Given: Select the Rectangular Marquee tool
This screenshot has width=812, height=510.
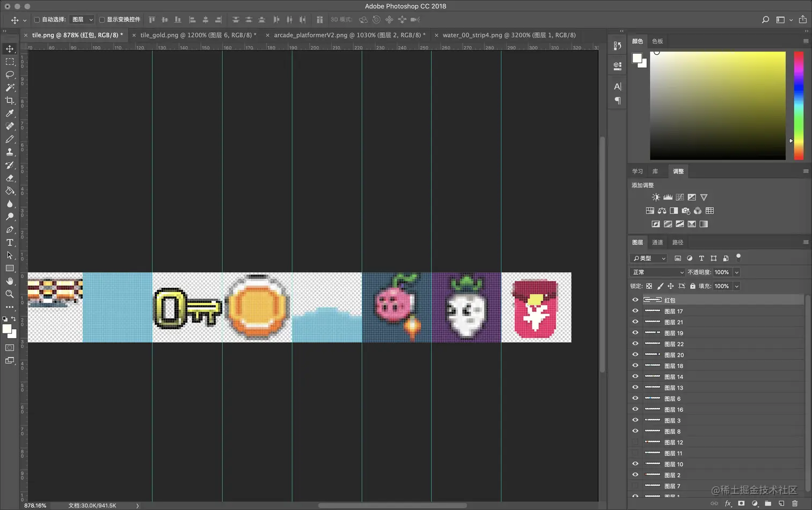Looking at the screenshot, I should point(10,62).
